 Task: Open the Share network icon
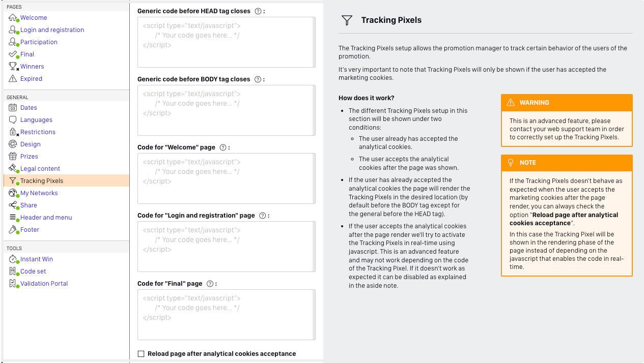tap(12, 205)
